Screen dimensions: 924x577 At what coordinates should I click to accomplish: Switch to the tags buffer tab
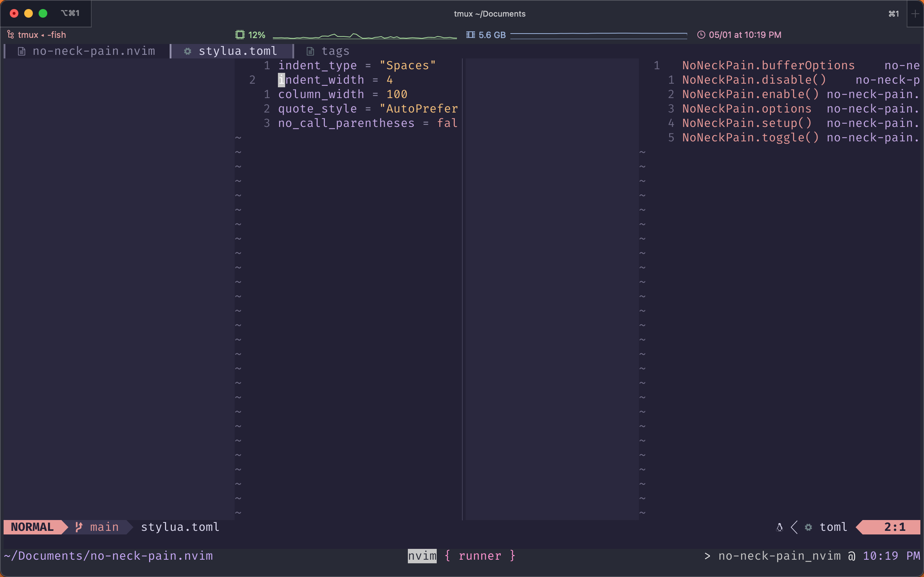tap(335, 51)
